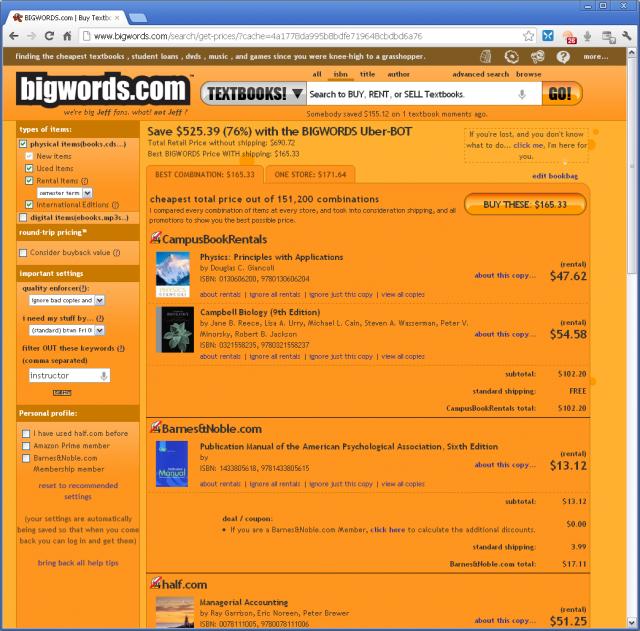The image size is (640, 631).
Task: Click 'reset to recommended settings' link
Action: coord(78,491)
